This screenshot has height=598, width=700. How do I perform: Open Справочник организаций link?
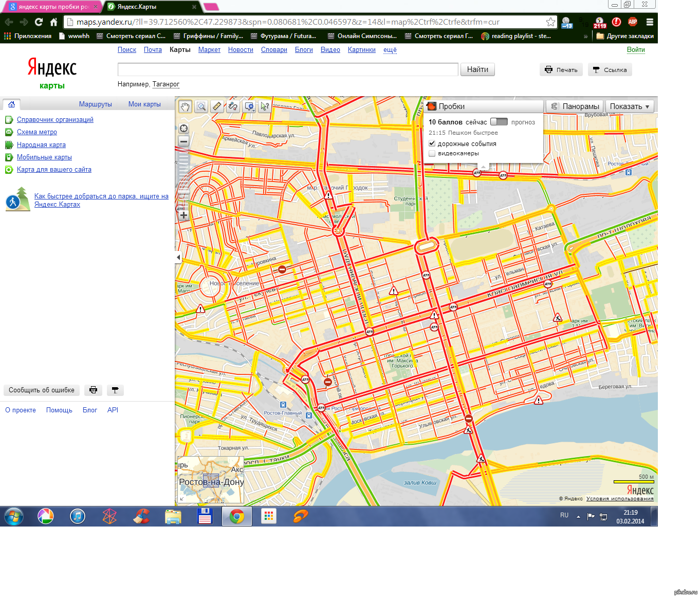[x=55, y=120]
